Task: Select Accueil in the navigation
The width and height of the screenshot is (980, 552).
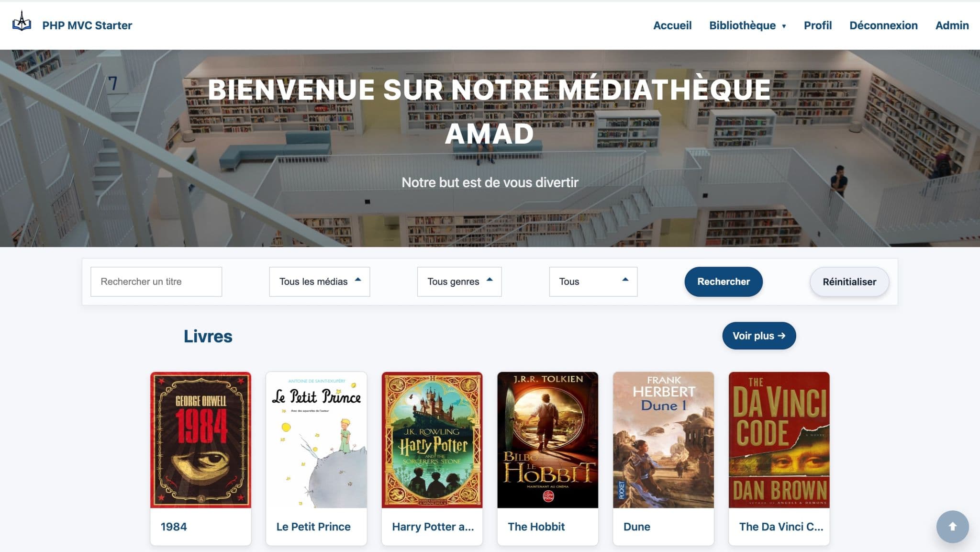Action: pos(672,25)
